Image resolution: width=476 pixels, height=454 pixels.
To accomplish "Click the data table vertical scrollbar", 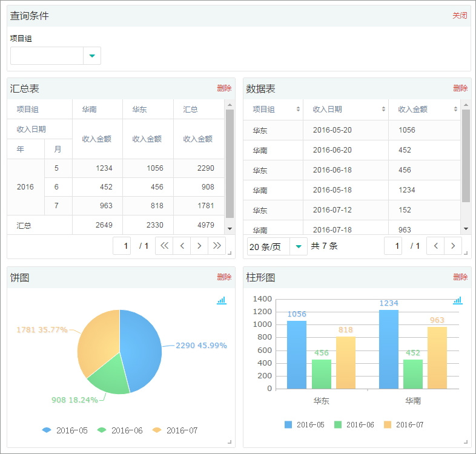I will click(466, 157).
